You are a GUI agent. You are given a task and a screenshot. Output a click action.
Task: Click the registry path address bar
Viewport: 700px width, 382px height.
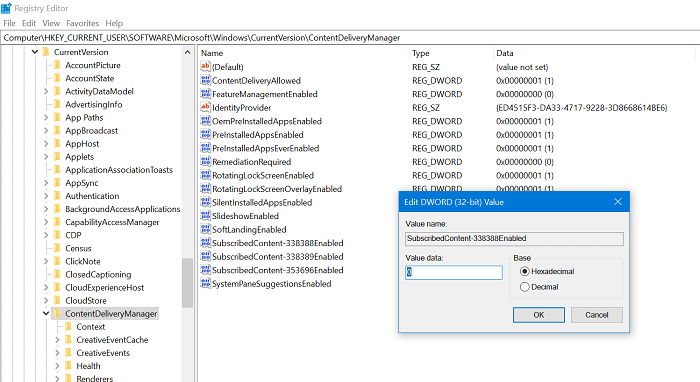pos(350,38)
